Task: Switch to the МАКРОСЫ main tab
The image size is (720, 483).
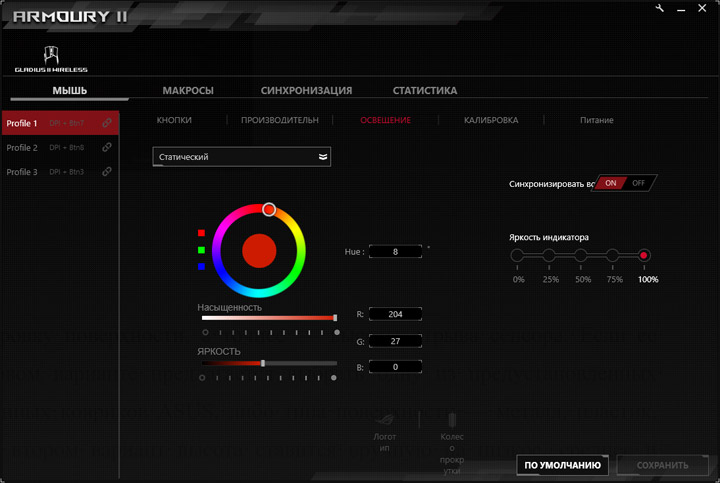Action: coord(188,90)
